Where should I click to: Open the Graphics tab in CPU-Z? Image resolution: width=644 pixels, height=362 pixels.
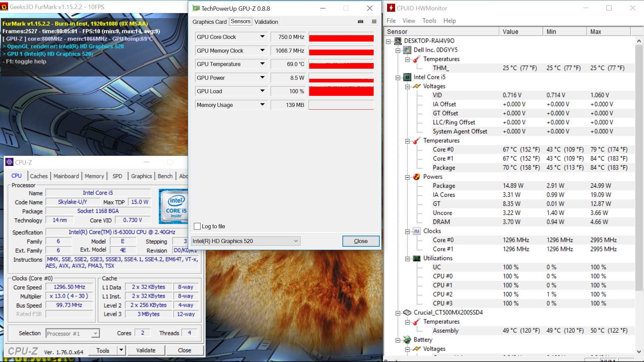click(x=142, y=176)
